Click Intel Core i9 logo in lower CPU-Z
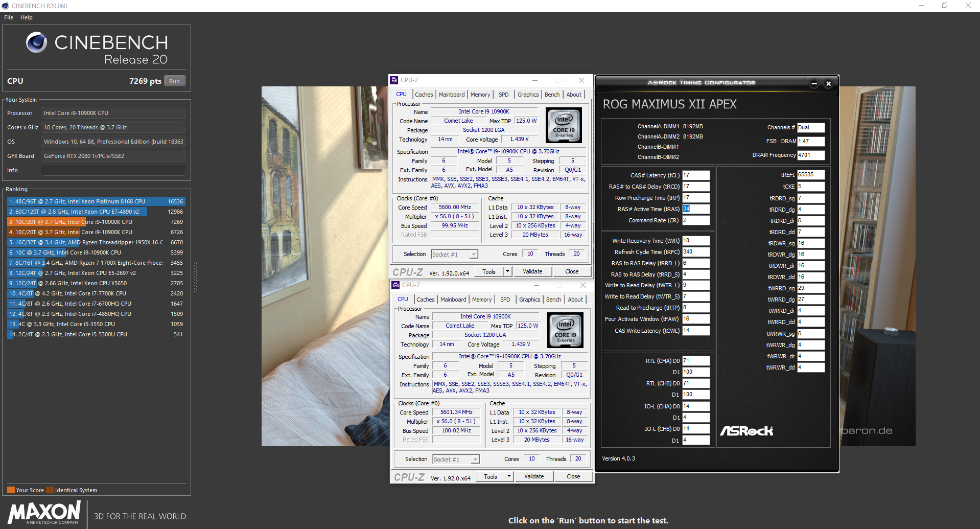Viewport: 980px width, 529px height. coord(566,330)
